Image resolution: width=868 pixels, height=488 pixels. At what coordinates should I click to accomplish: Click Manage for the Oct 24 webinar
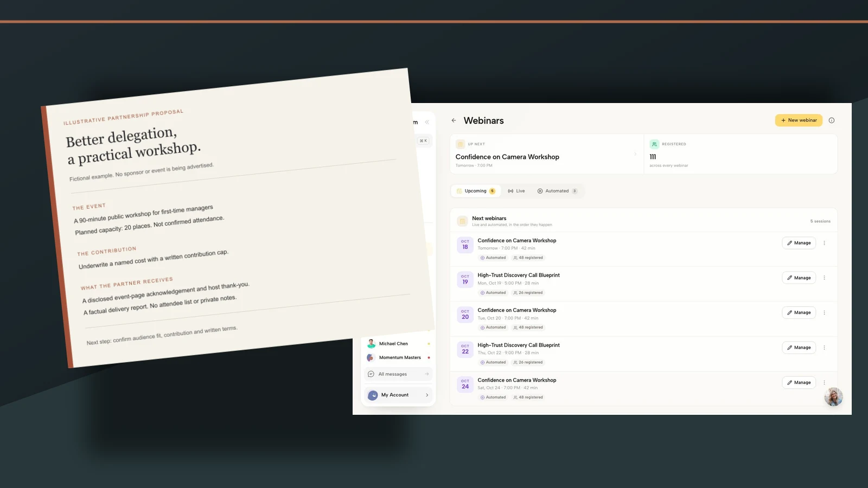799,383
